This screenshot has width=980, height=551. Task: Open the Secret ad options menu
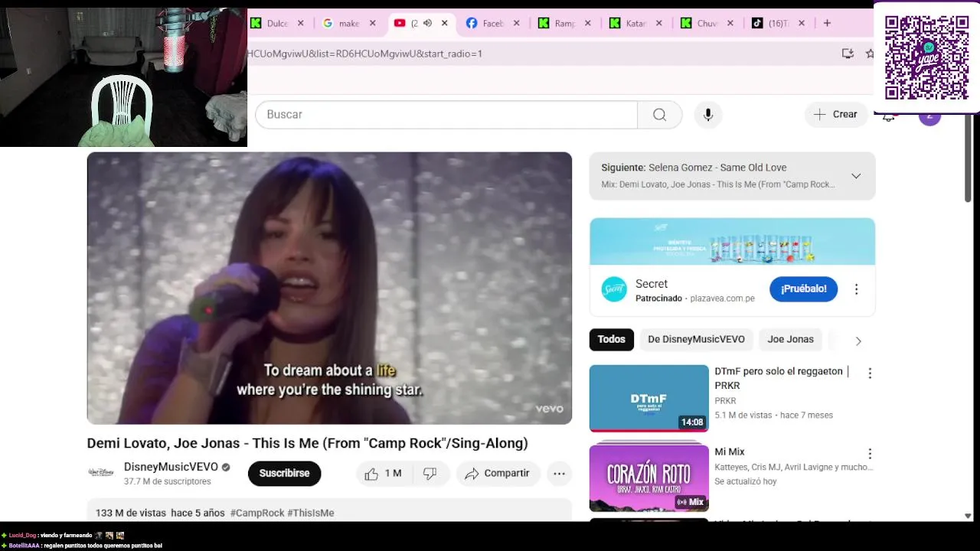(857, 289)
